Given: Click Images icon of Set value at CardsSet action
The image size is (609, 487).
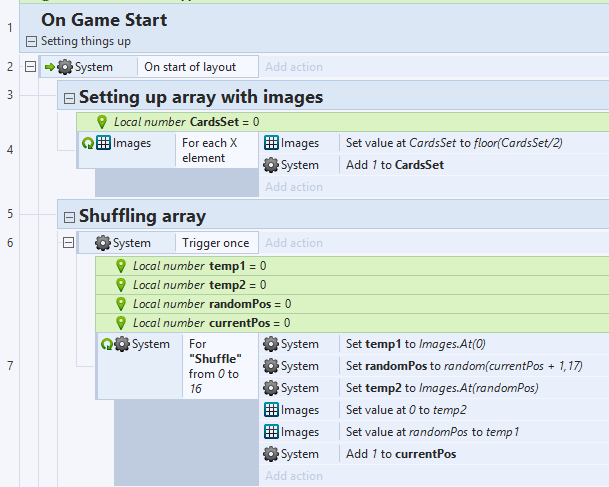Looking at the screenshot, I should (x=272, y=143).
